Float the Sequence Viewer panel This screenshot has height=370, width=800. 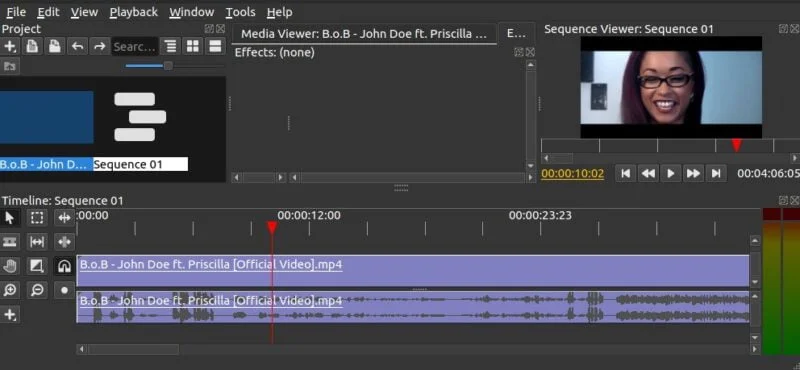click(784, 29)
